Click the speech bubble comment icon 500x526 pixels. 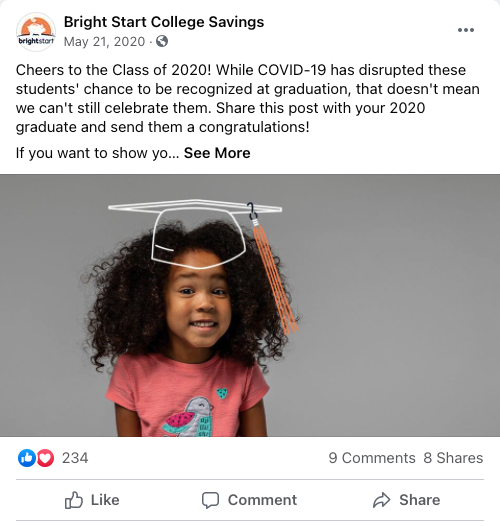tap(210, 501)
